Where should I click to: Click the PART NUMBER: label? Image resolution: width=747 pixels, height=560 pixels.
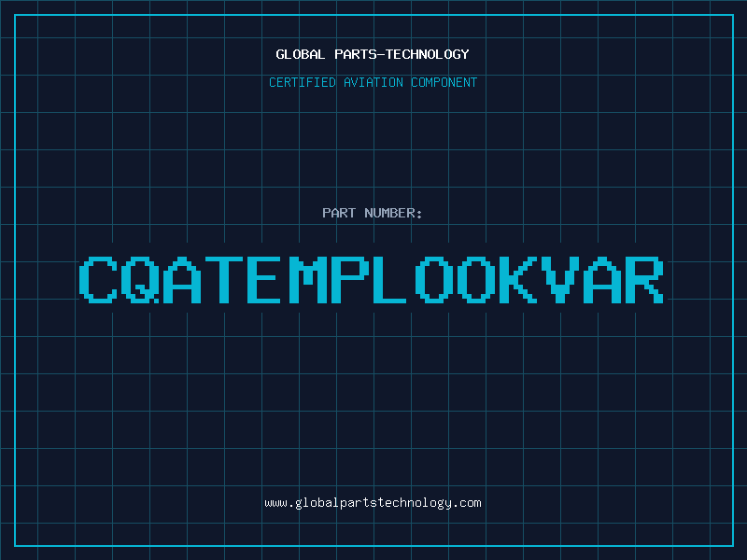[373, 213]
